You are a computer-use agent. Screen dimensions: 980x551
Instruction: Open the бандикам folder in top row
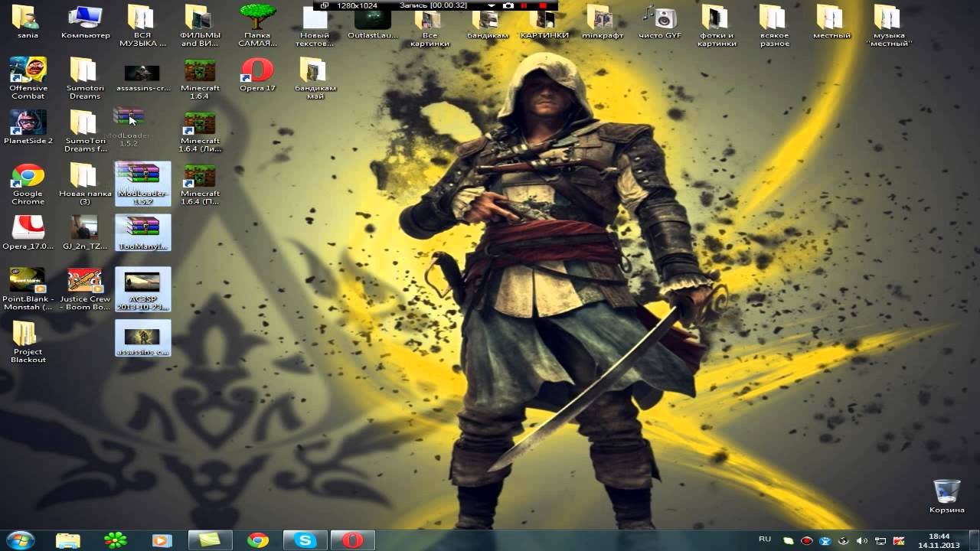click(x=487, y=24)
